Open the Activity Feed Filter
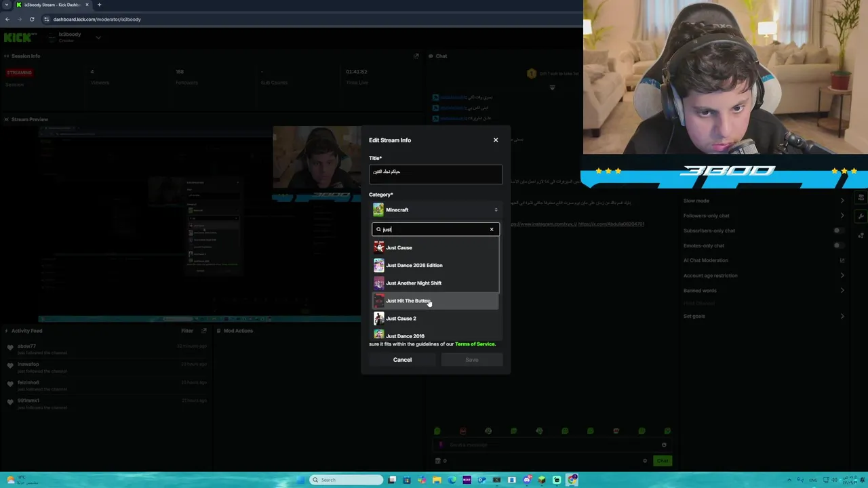Screen dimensions: 868x488 187,331
